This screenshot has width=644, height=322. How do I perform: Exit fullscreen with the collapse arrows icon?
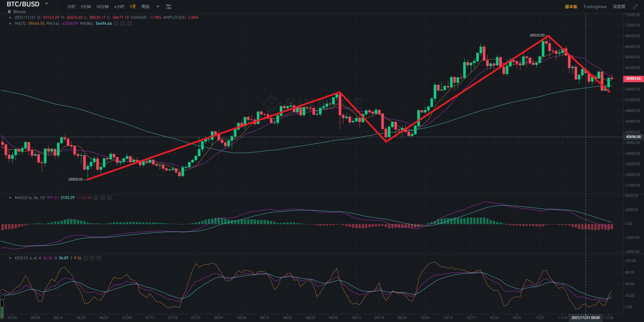pos(635,7)
